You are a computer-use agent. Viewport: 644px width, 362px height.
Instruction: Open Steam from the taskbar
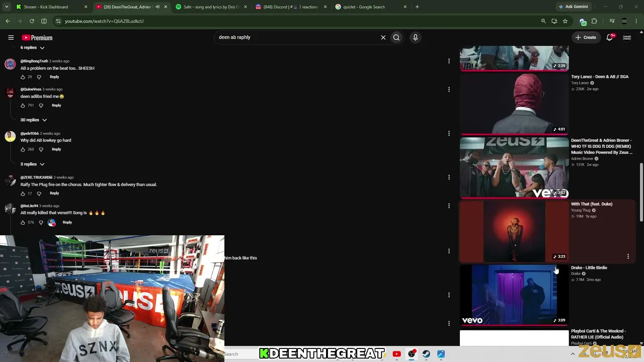coord(426,354)
